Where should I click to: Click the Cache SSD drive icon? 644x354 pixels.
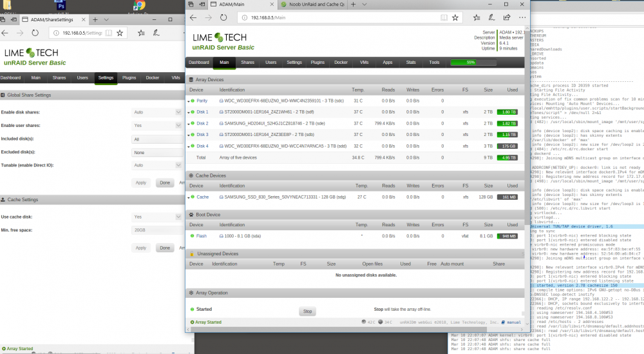point(222,197)
